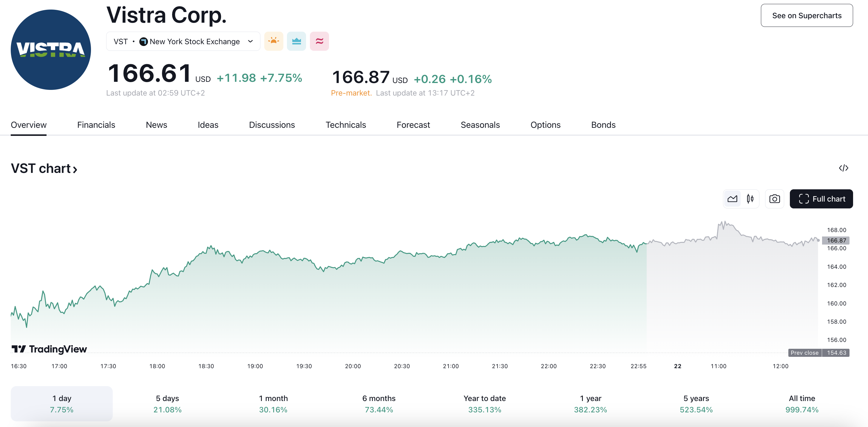Click the blue crown icon badge
868x427 pixels.
(296, 41)
